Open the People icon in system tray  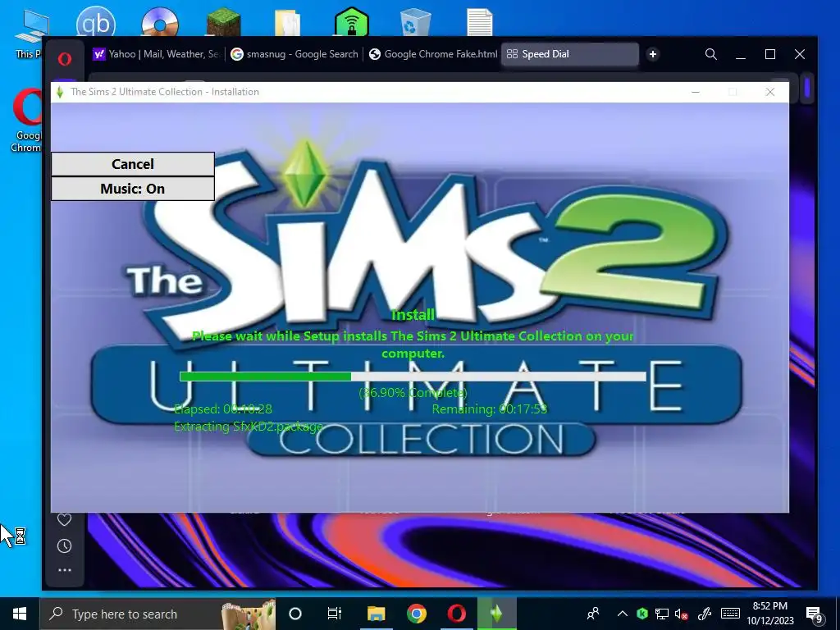click(593, 614)
